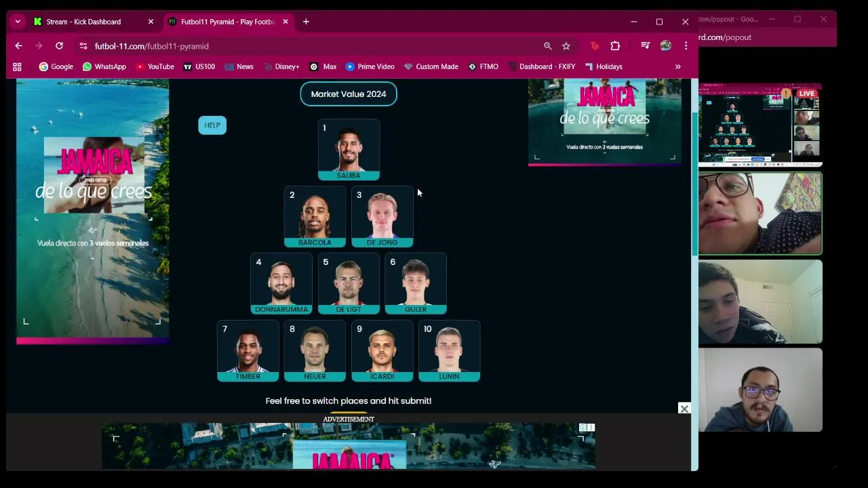Open the Max bookmark
This screenshot has height=488, width=868.
pyautogui.click(x=323, y=66)
